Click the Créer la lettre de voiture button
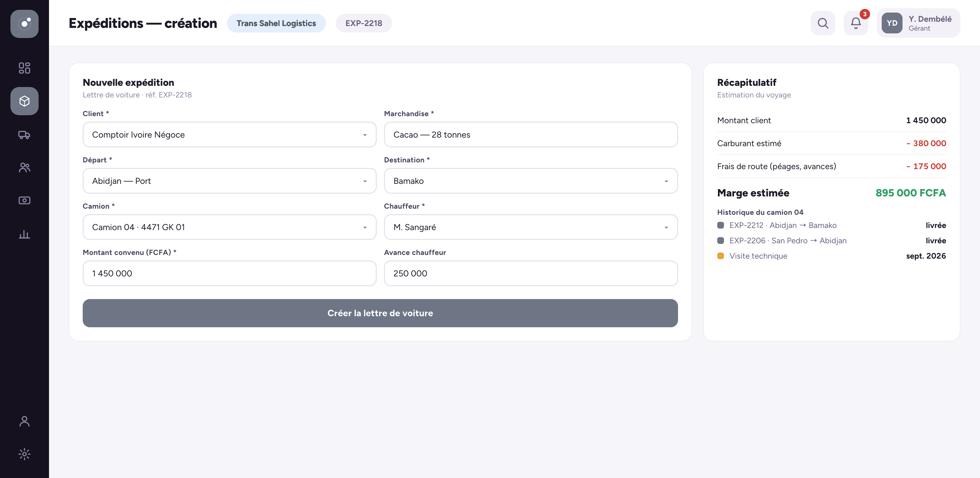Screen dimensions: 980x478 (x=380, y=313)
